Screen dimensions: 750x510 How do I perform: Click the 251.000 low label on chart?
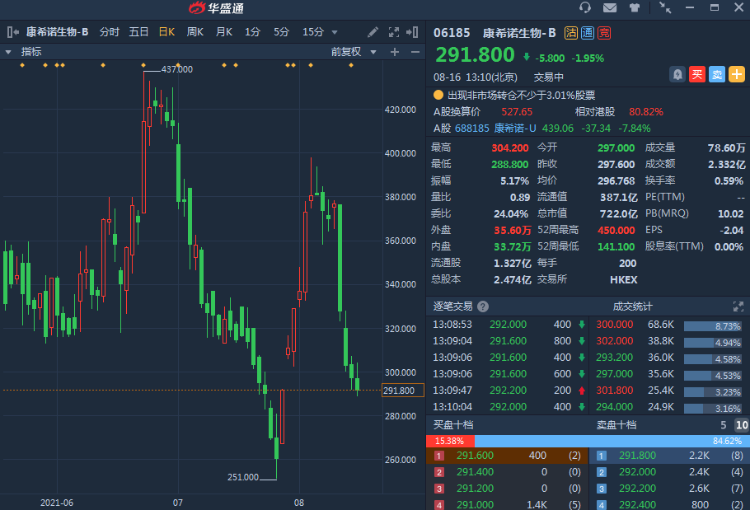tap(243, 477)
